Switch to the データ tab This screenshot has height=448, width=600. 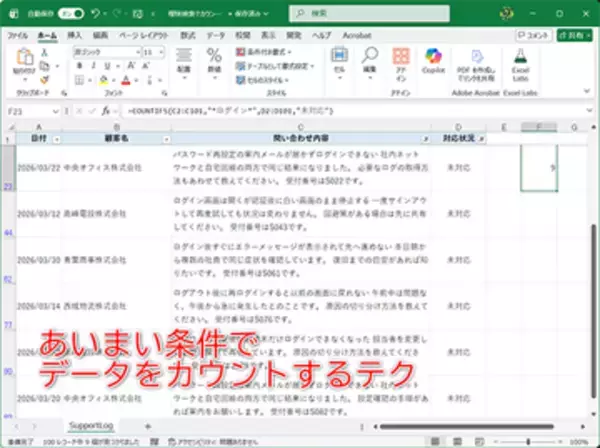pos(216,36)
